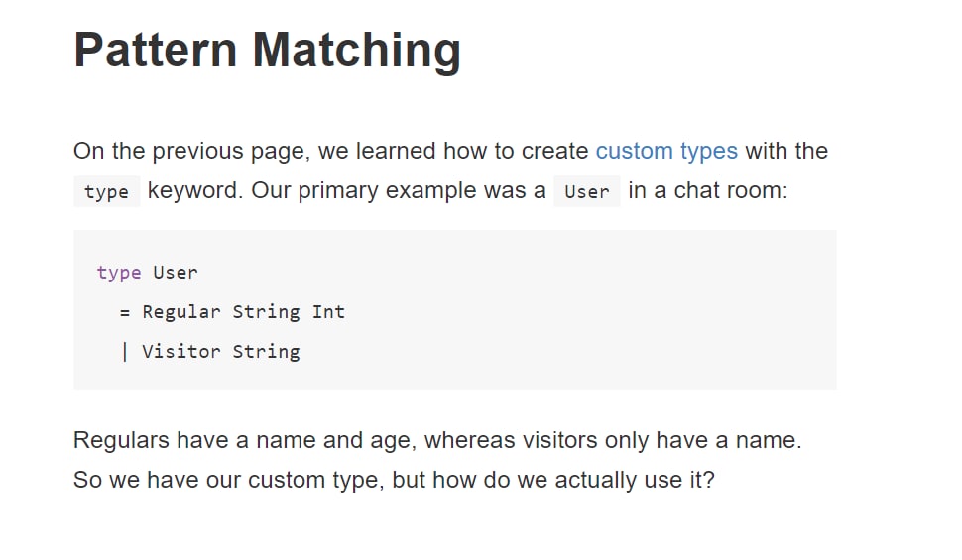
Task: Select the inline type code snippet
Action: click(x=107, y=192)
